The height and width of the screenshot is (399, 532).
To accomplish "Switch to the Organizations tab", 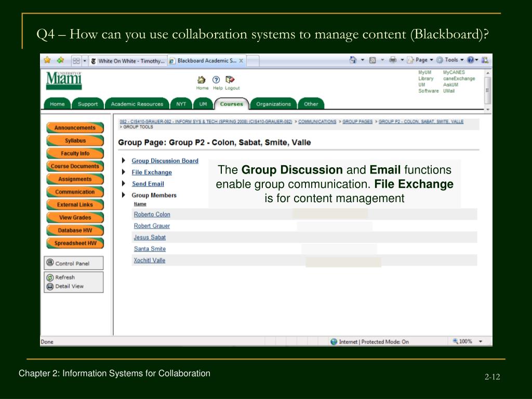I will (x=273, y=104).
